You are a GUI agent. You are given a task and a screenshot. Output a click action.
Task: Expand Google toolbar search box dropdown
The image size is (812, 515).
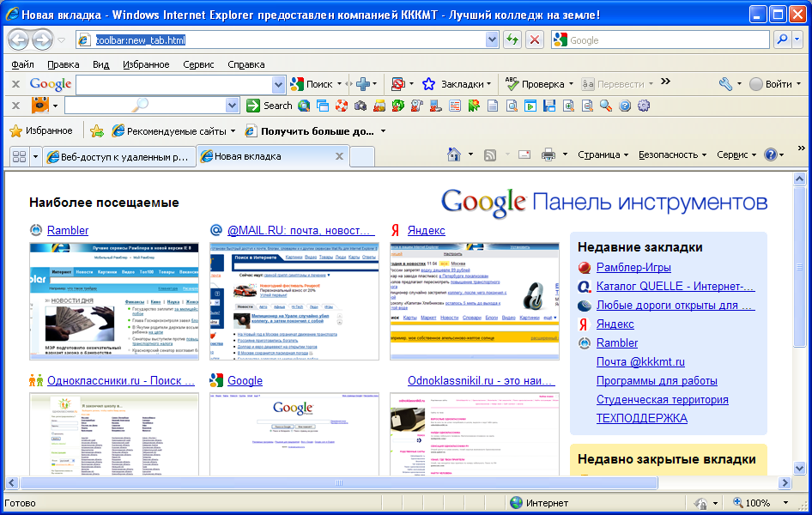pyautogui.click(x=278, y=84)
